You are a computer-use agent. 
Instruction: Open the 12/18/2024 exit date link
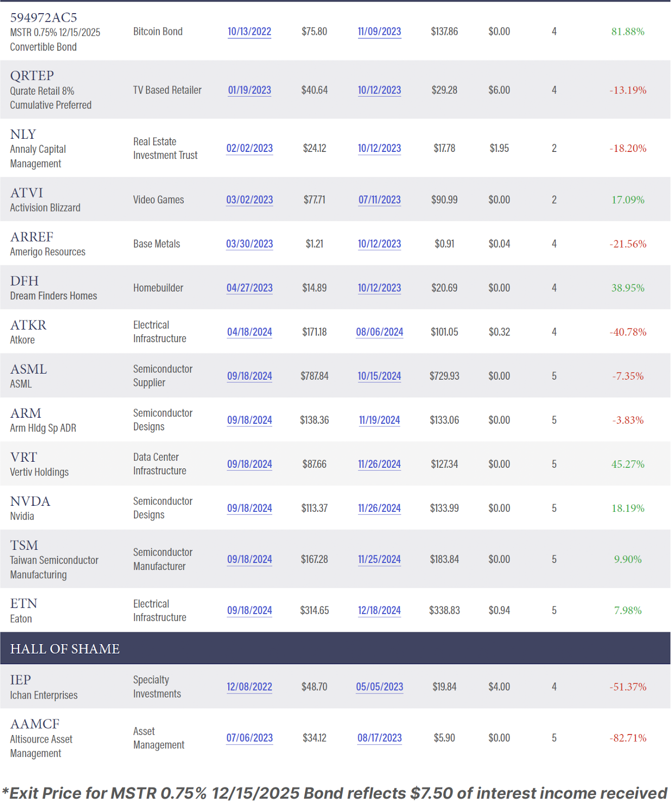(x=380, y=611)
